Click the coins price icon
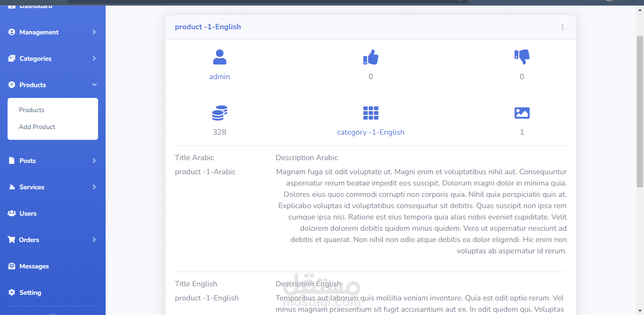Image resolution: width=644 pixels, height=315 pixels. tap(220, 113)
